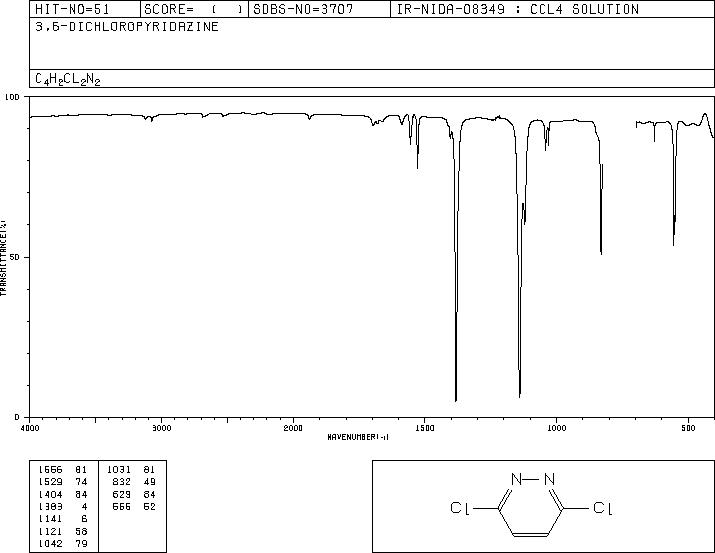Click the 1121 peak table entry

tap(51, 531)
